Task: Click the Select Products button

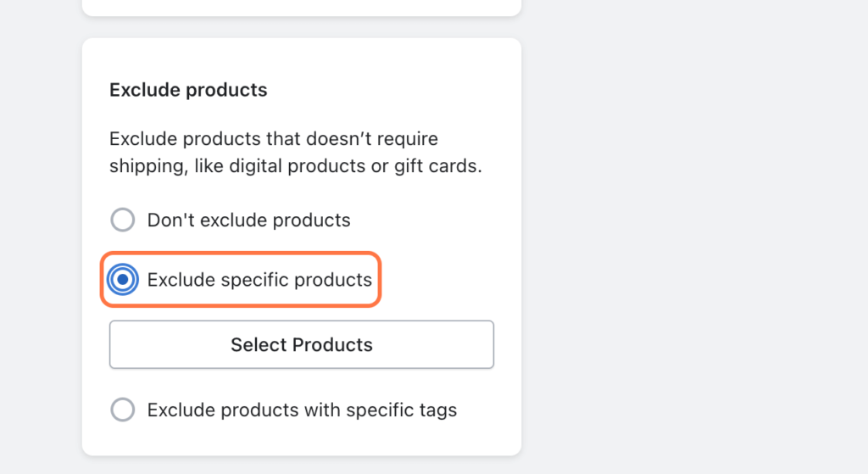Action: (301, 344)
